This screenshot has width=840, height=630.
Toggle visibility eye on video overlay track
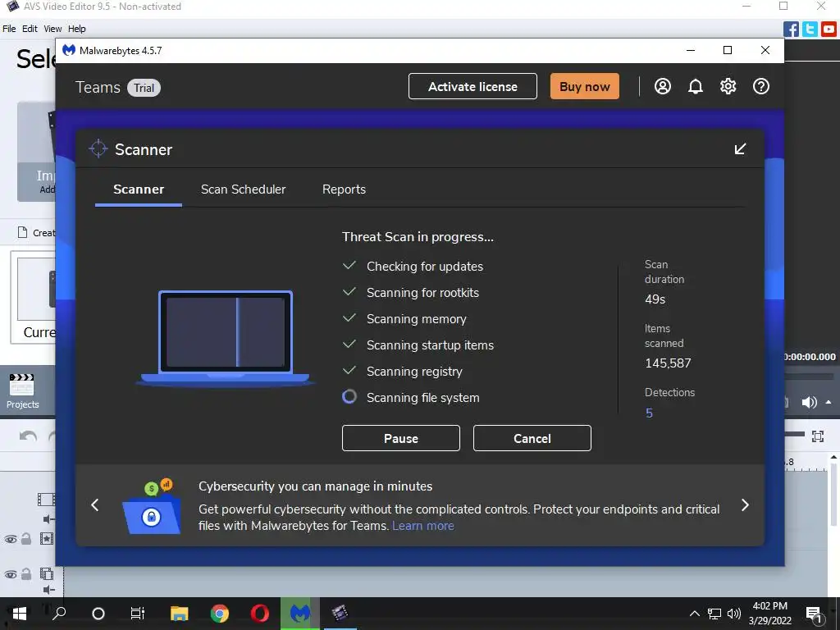click(x=10, y=574)
